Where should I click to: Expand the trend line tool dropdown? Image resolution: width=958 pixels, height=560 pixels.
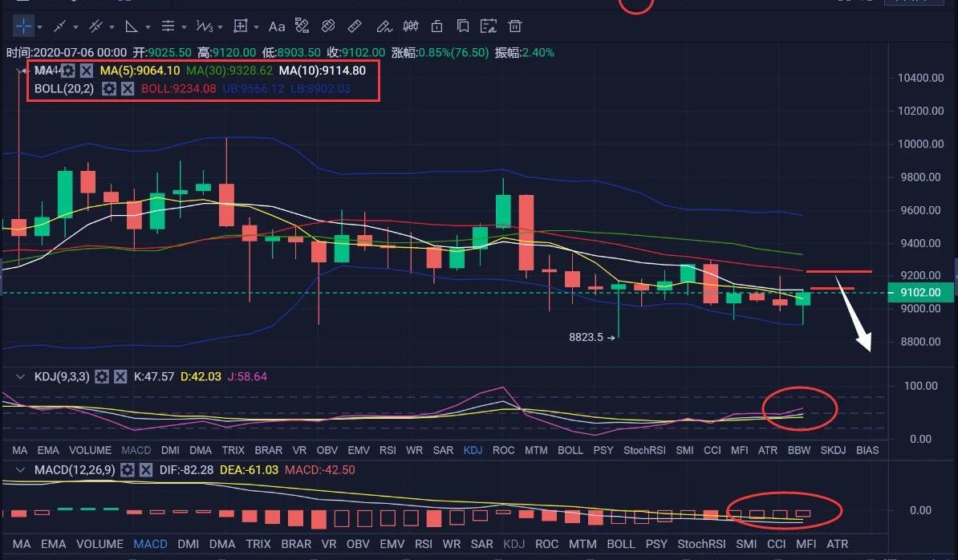coord(76,27)
